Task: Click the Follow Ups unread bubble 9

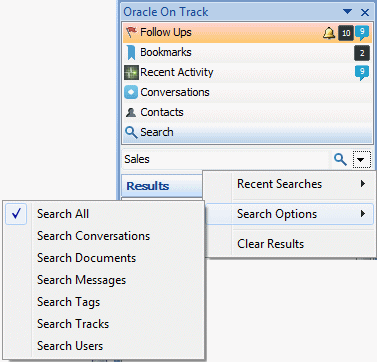Action: 362,33
